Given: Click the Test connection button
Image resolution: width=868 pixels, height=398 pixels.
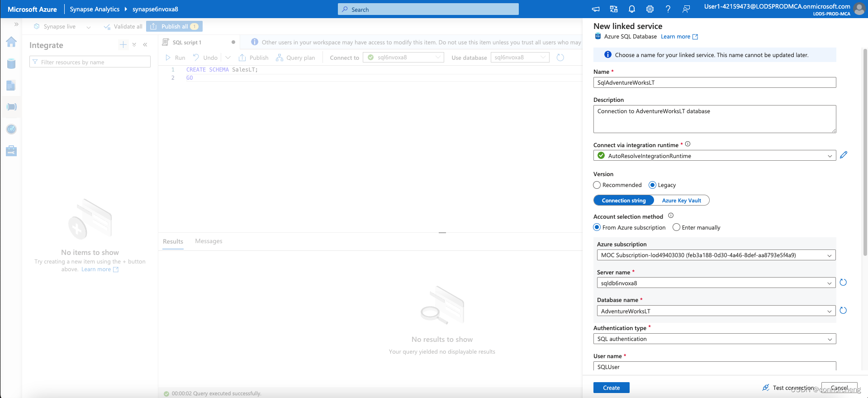Looking at the screenshot, I should (788, 388).
